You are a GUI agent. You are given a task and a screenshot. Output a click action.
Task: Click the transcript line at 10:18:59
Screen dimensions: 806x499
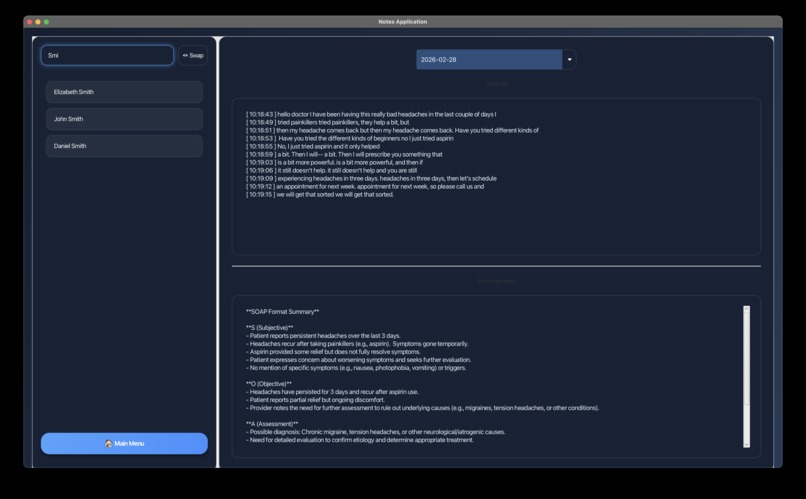[344, 154]
